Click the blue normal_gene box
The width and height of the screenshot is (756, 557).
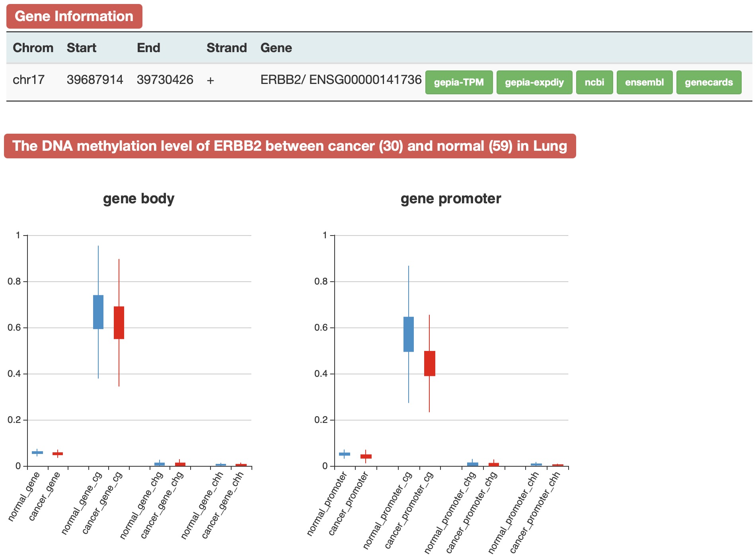coord(37,452)
